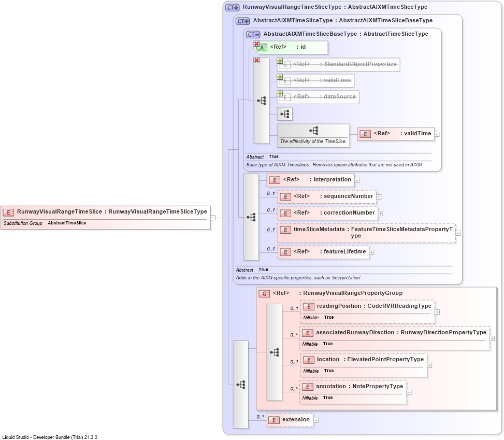Select the sequence compositor beside interpretation elements
This screenshot has width=504, height=440.
[x=251, y=217]
